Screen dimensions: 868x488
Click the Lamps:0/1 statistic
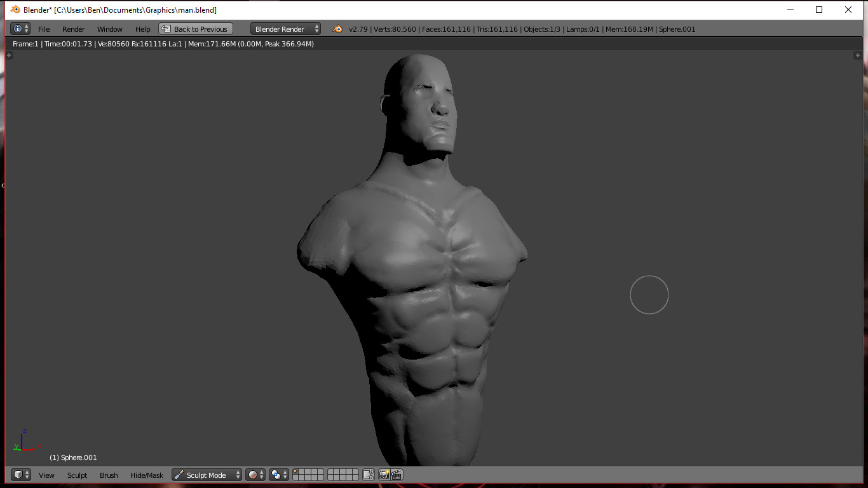(x=583, y=29)
